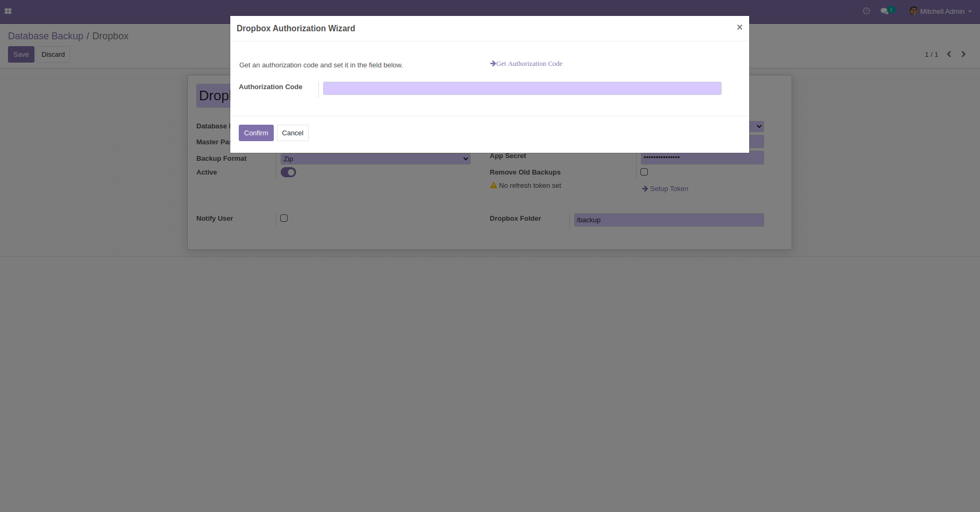Click the Setup Token link
Image resolution: width=980 pixels, height=512 pixels.
point(669,189)
